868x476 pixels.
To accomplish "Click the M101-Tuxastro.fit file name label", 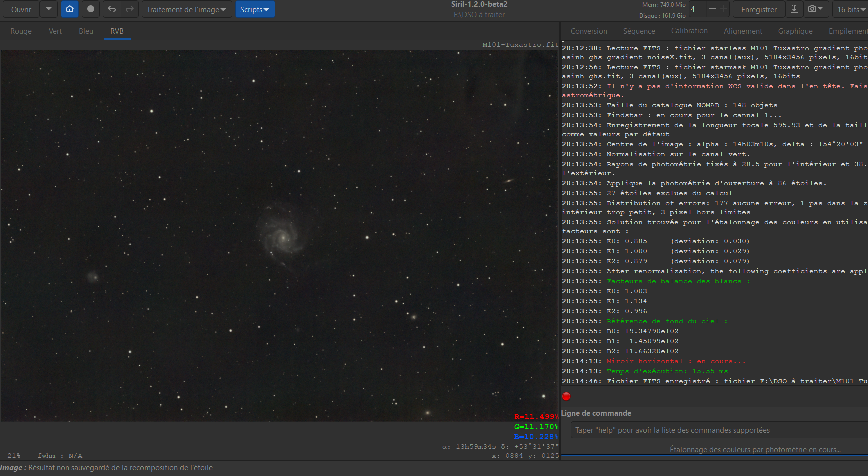I will [x=520, y=45].
